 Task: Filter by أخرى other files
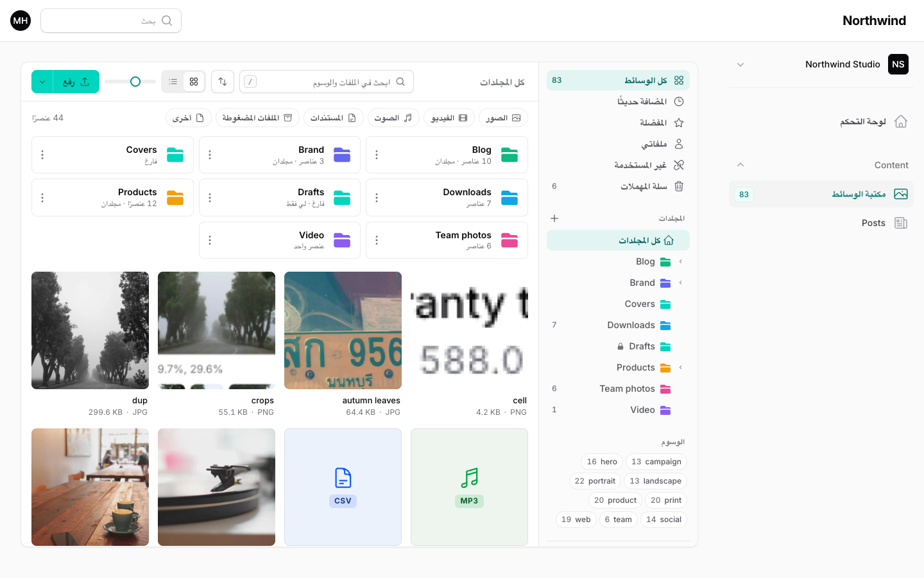pyautogui.click(x=189, y=118)
